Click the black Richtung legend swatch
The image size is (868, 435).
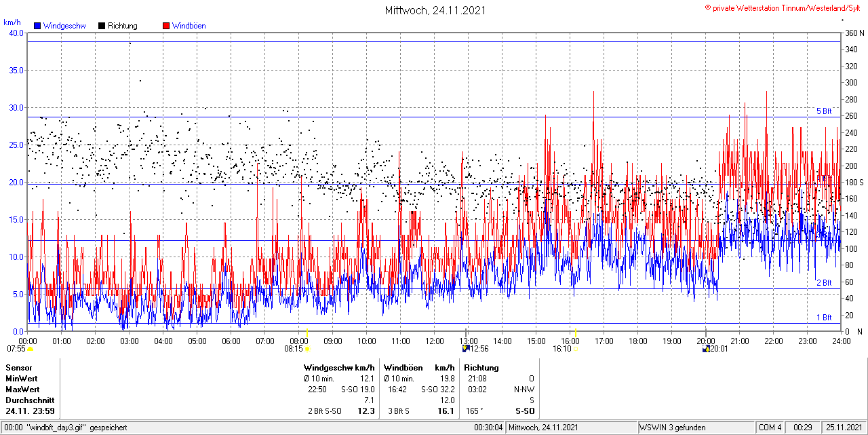[x=102, y=26]
